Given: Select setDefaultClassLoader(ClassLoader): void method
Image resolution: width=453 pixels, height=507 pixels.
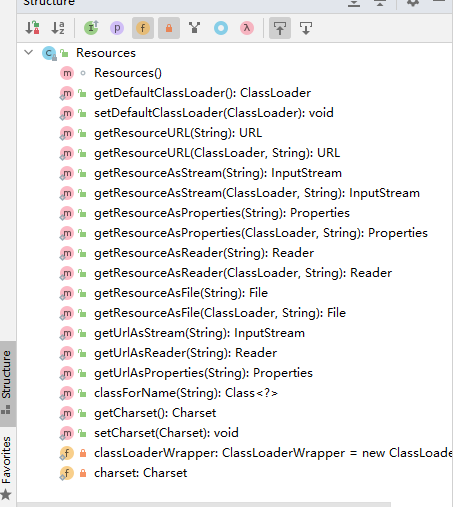Looking at the screenshot, I should tap(214, 113).
